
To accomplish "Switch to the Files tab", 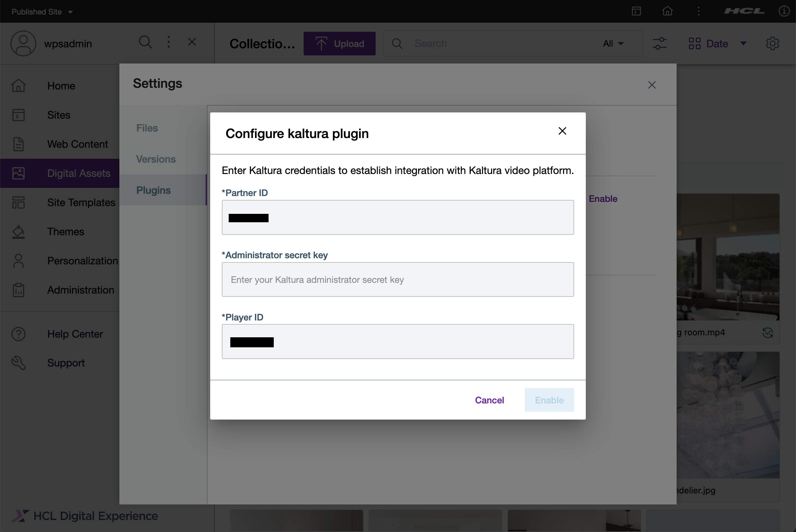I will [x=147, y=128].
